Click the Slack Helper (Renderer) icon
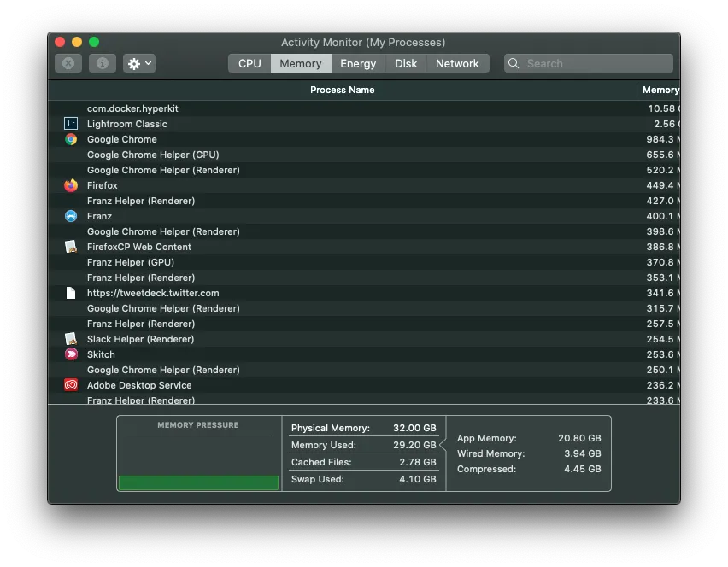Image resolution: width=728 pixels, height=567 pixels. [71, 339]
